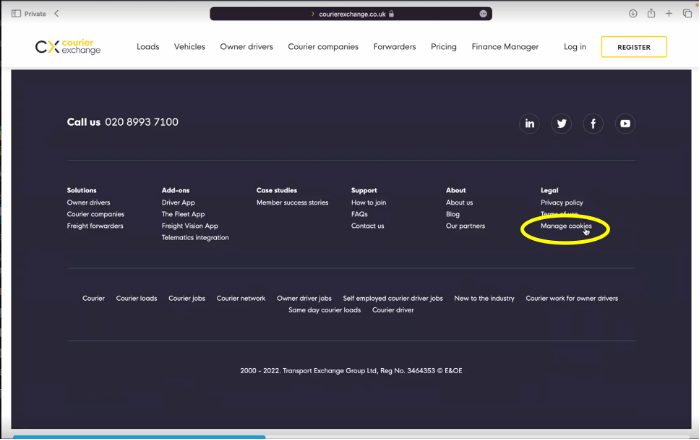Image resolution: width=700 pixels, height=440 pixels.
Task: Open New to the industry link
Action: [x=484, y=298]
